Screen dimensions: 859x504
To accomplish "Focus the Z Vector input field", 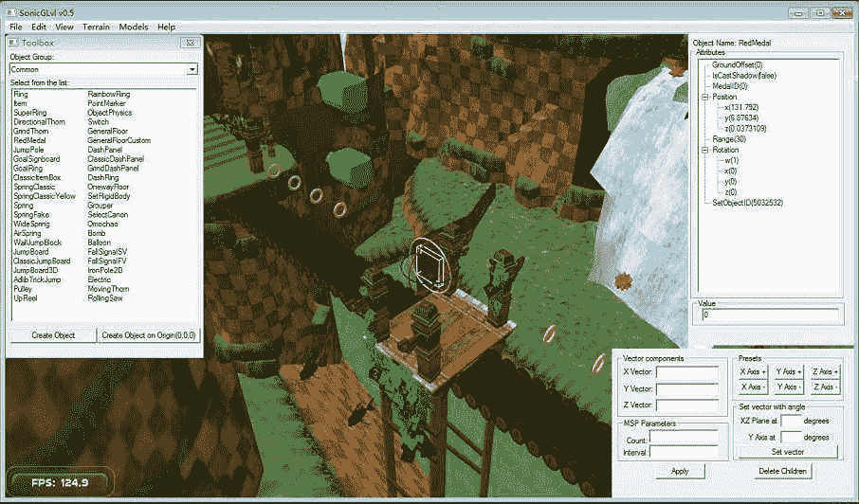I will point(687,405).
